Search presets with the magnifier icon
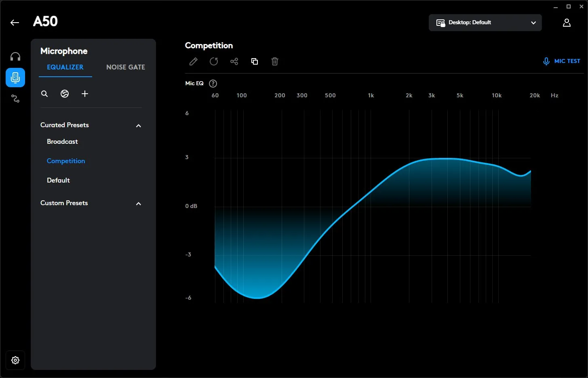Screen dimensions: 588x378 tap(44, 94)
